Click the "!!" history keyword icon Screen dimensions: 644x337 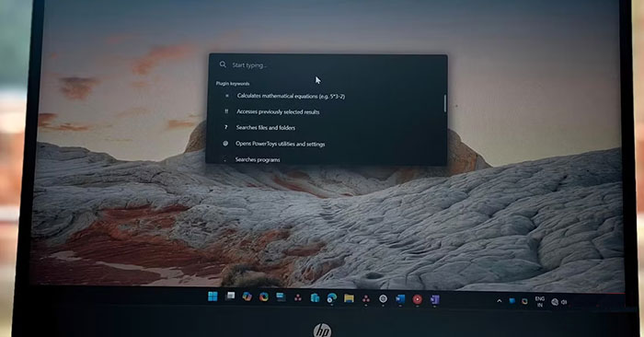(226, 111)
